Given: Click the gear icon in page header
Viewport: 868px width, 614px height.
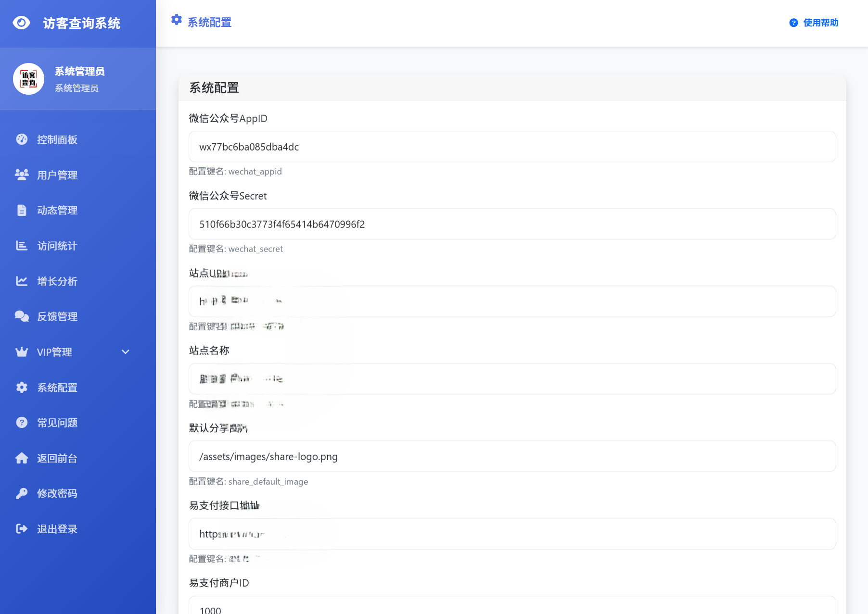Looking at the screenshot, I should point(177,20).
